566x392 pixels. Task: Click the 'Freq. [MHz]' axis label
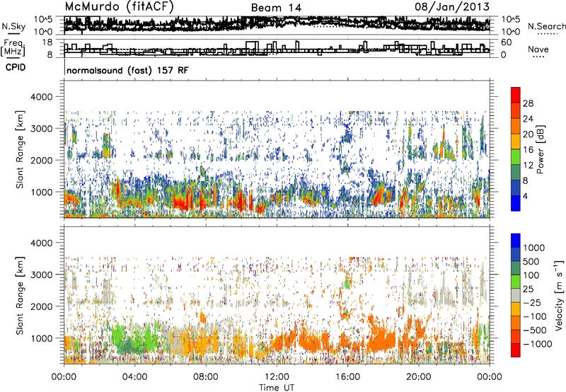coord(13,49)
